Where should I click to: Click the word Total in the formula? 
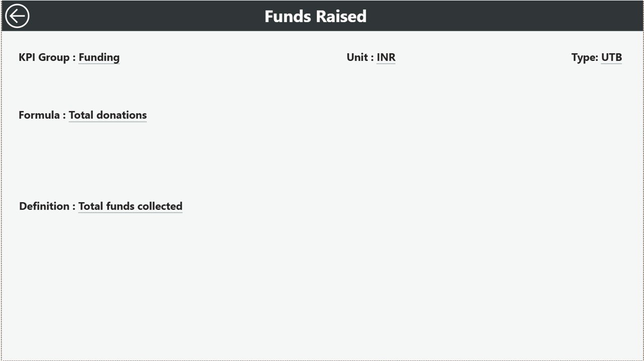(81, 115)
